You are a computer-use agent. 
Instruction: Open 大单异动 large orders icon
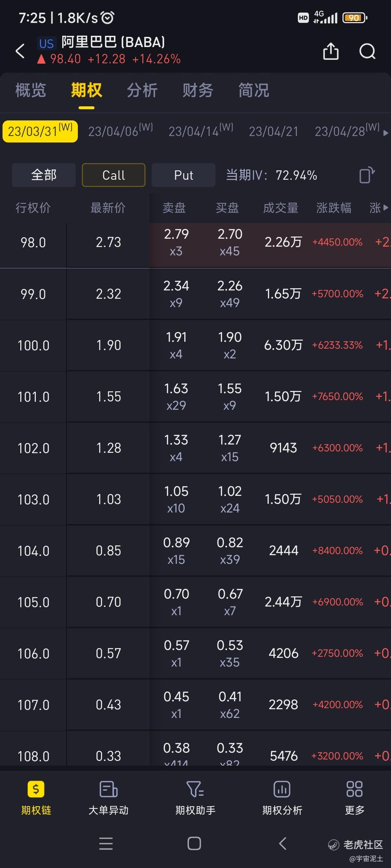pyautogui.click(x=108, y=789)
